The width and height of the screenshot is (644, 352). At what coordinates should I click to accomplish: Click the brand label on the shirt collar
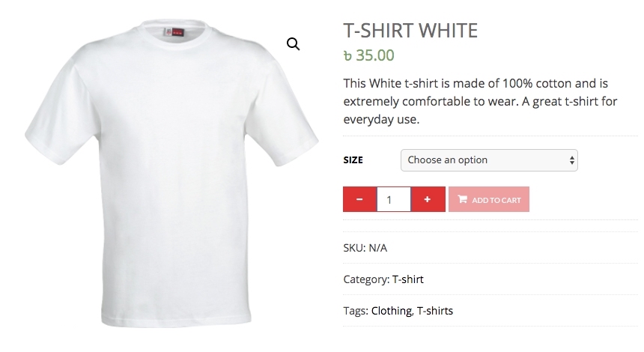coord(173,32)
